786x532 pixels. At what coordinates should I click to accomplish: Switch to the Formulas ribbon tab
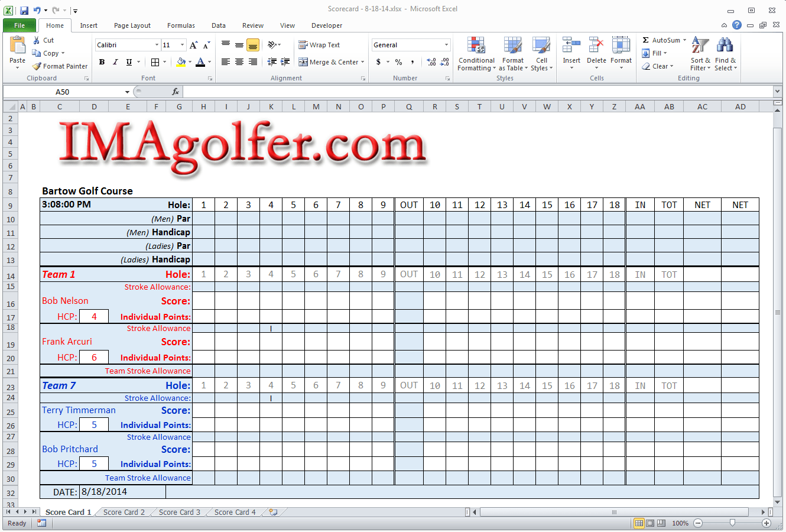coord(181,25)
